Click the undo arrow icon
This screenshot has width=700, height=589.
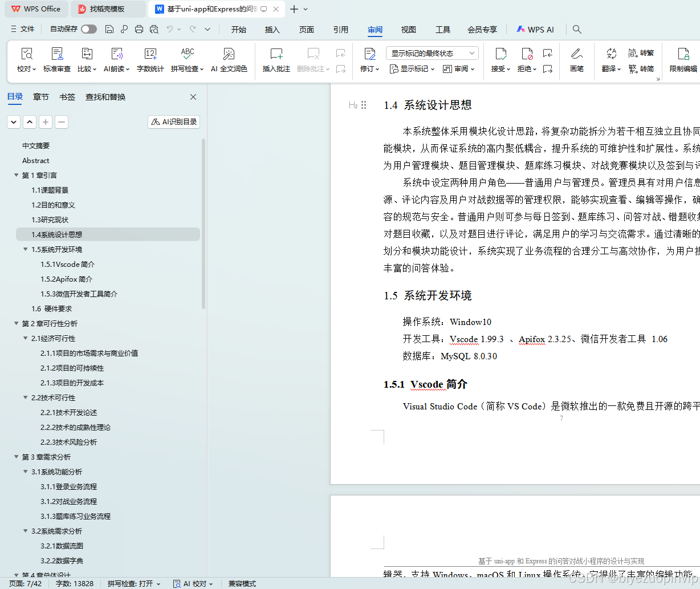point(169,29)
